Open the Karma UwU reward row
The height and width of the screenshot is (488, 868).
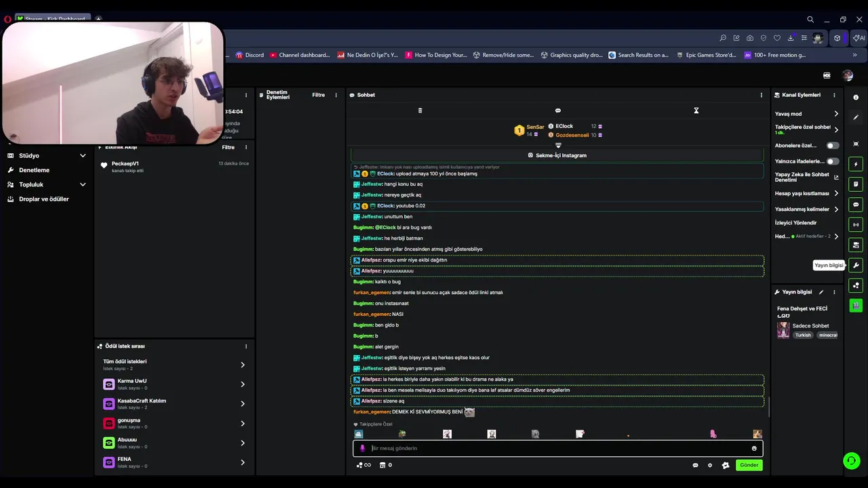pos(174,384)
